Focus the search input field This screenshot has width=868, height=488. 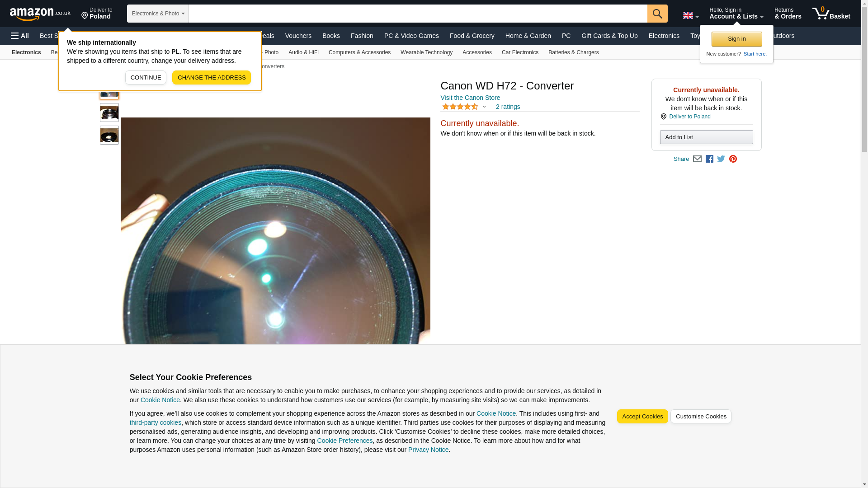418,14
